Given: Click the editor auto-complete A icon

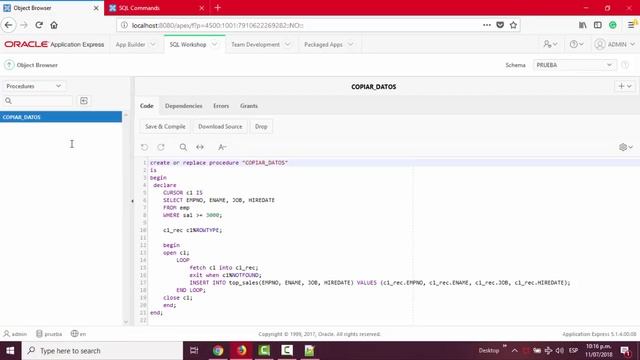Looking at the screenshot, I should point(222,147).
